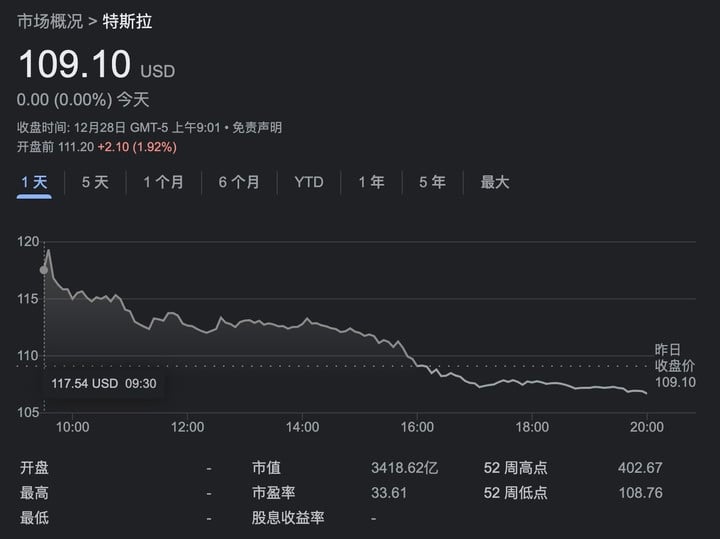Image resolution: width=720 pixels, height=539 pixels.
Task: Switch chart to YTD range
Action: pyautogui.click(x=309, y=182)
